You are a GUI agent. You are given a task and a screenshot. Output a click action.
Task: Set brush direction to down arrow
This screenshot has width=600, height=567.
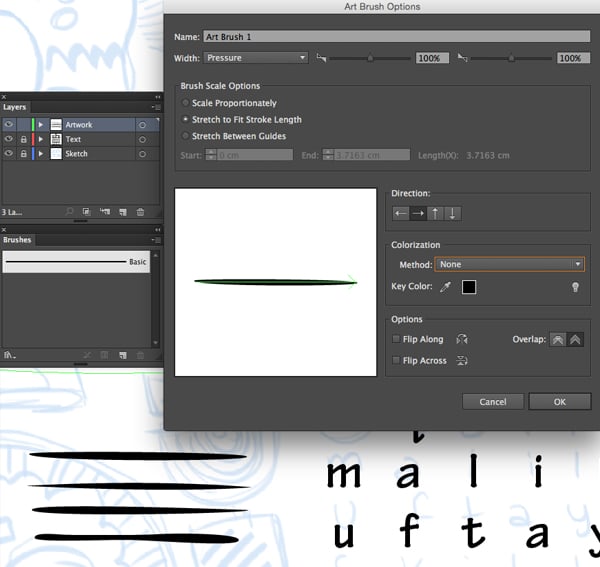[x=452, y=213]
